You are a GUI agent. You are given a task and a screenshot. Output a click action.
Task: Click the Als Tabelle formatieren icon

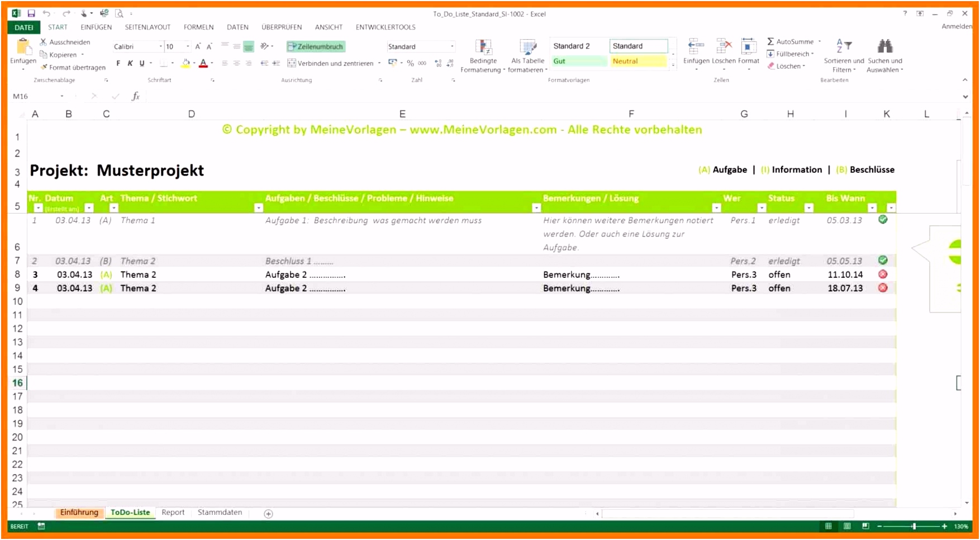(527, 47)
